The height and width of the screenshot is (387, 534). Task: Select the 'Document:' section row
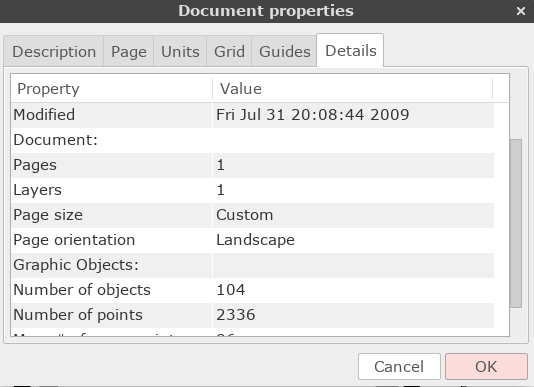252,140
